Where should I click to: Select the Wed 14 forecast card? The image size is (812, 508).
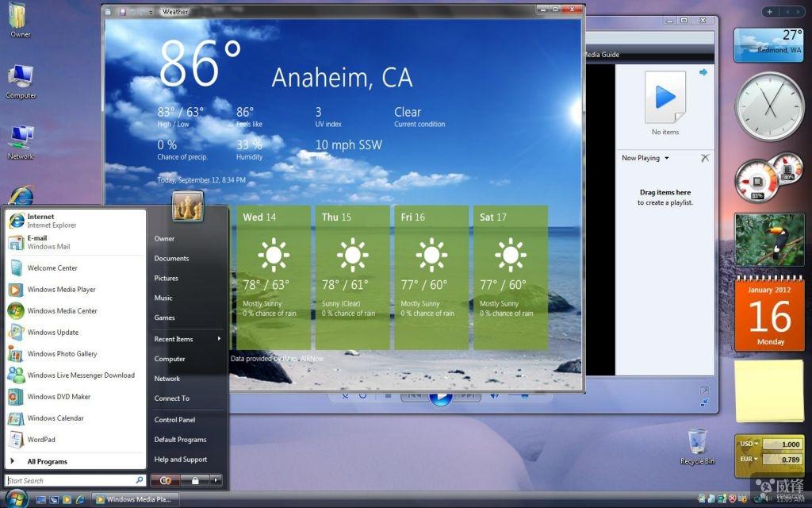274,277
